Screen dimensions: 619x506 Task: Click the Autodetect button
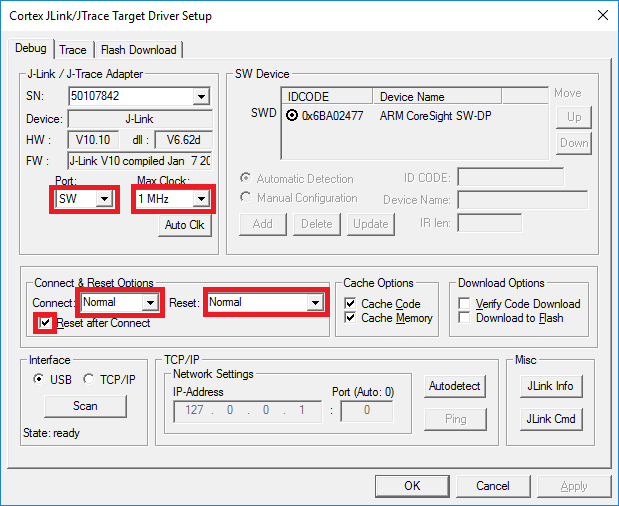click(x=455, y=386)
